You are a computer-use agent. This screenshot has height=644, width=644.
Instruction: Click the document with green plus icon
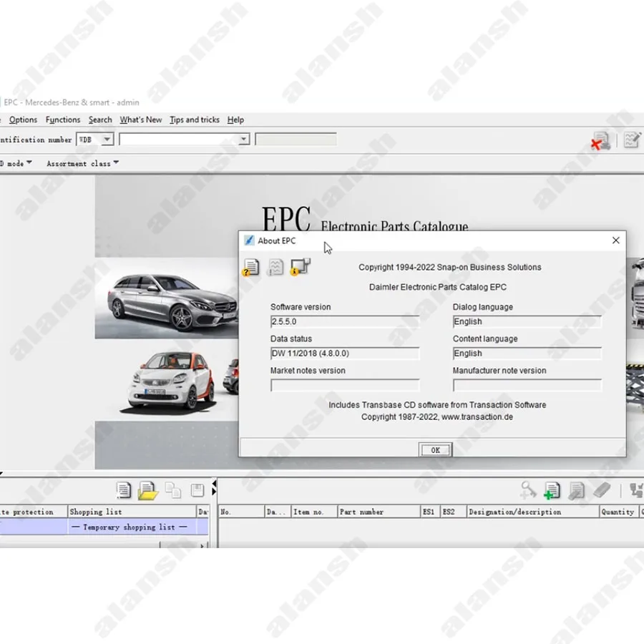tap(552, 490)
